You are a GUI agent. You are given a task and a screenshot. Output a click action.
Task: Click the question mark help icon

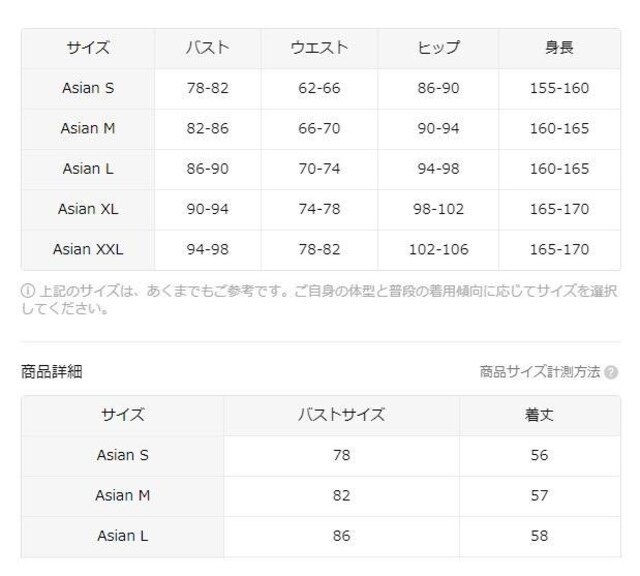click(x=611, y=372)
